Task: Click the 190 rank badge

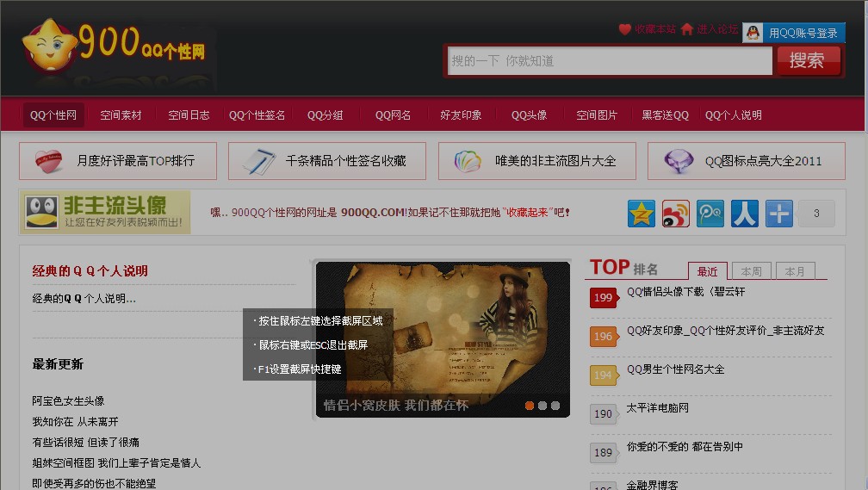Action: pyautogui.click(x=604, y=414)
